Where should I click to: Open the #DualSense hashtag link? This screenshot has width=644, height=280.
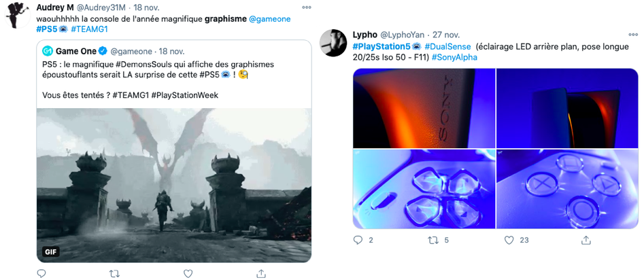447,46
